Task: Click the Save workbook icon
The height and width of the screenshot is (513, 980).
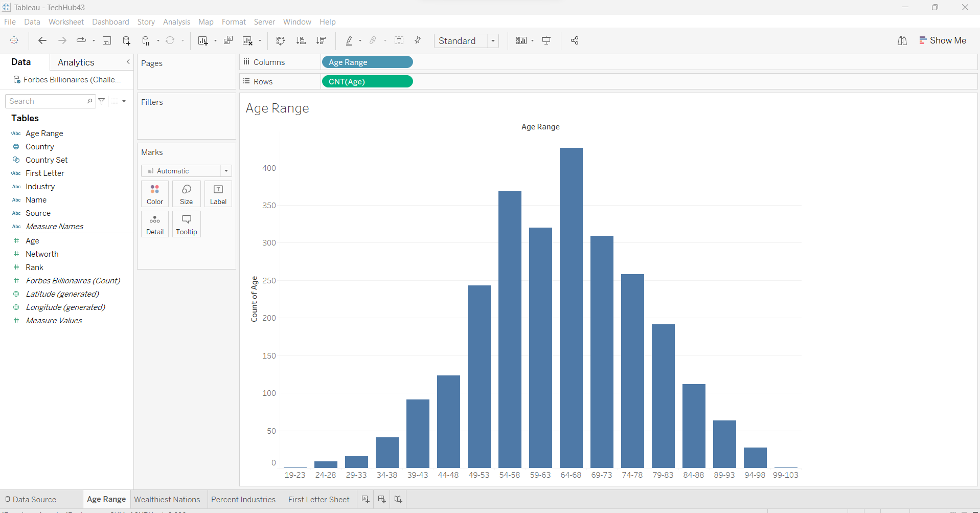Action: pos(107,41)
